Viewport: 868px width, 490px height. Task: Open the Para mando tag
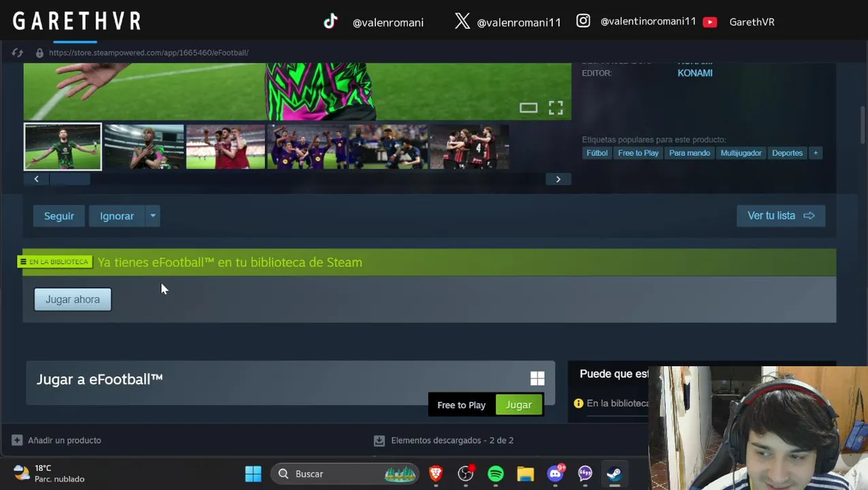690,153
